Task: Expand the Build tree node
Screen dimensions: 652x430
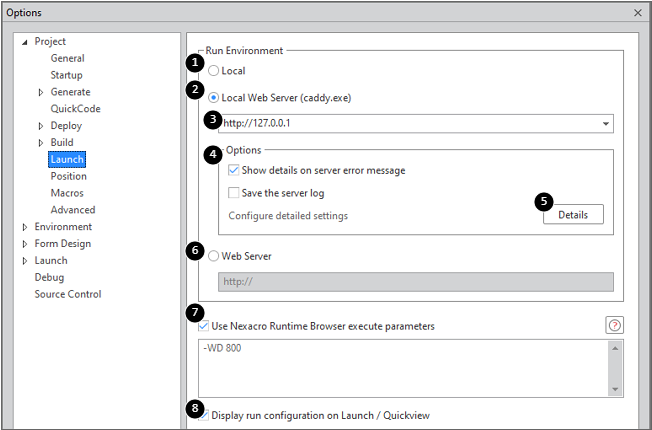Action: [41, 143]
